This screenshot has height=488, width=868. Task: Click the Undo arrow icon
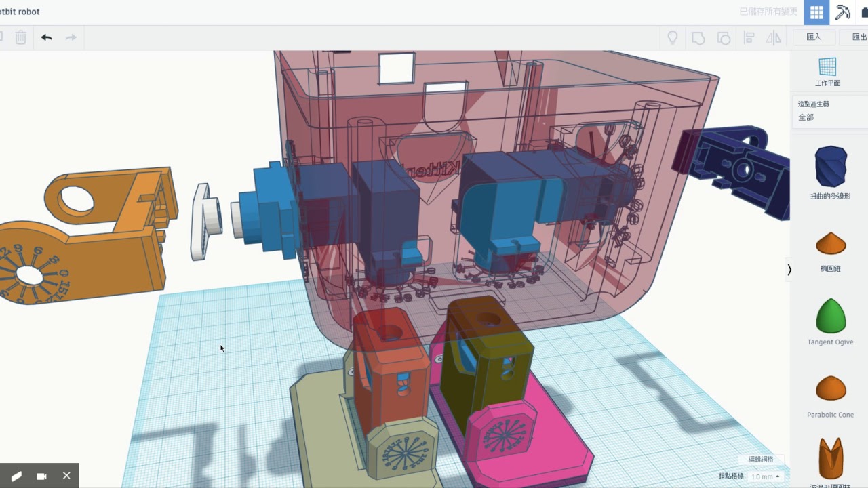[46, 37]
